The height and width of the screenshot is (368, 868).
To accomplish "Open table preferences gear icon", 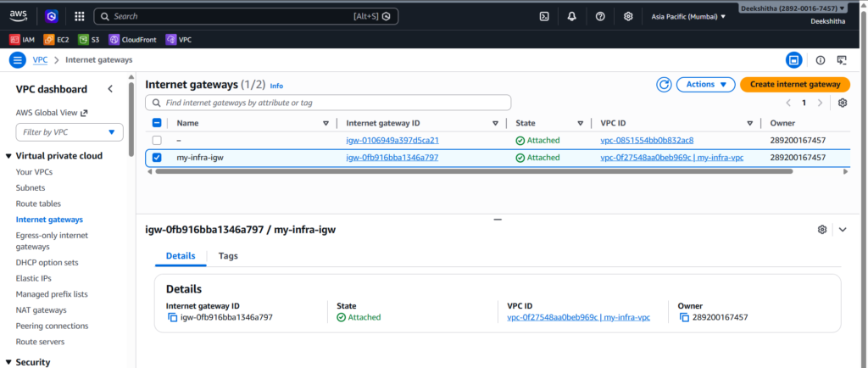I will coord(842,103).
